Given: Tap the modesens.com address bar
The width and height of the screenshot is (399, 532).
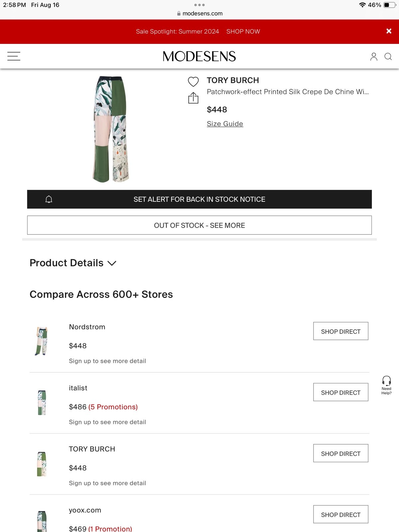Looking at the screenshot, I should [199, 14].
